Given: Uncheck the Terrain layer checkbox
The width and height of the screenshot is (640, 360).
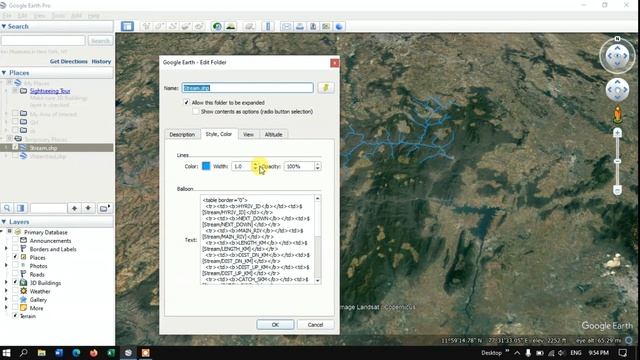Looking at the screenshot, I should 15,316.
